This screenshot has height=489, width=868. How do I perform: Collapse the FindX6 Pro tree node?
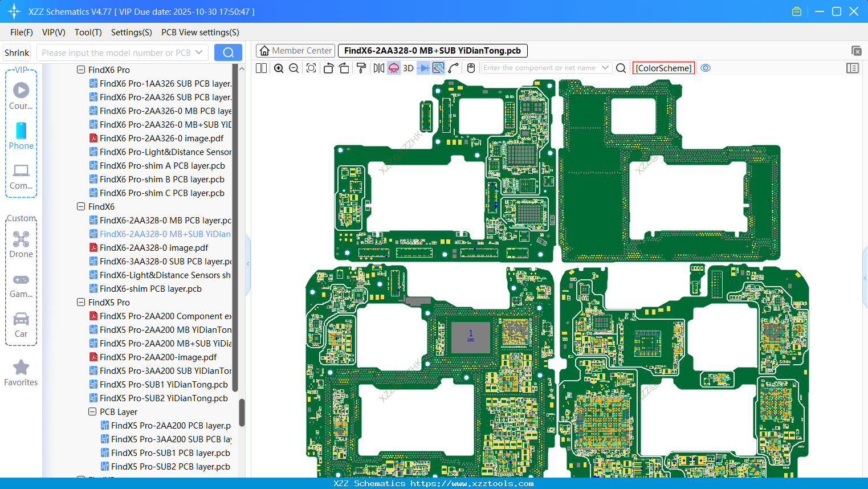[x=81, y=70]
